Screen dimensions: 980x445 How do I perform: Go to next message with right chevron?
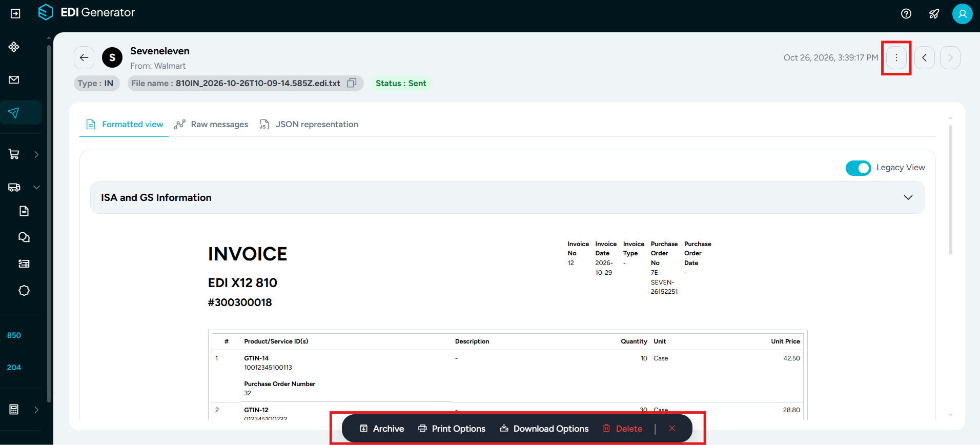pos(950,57)
